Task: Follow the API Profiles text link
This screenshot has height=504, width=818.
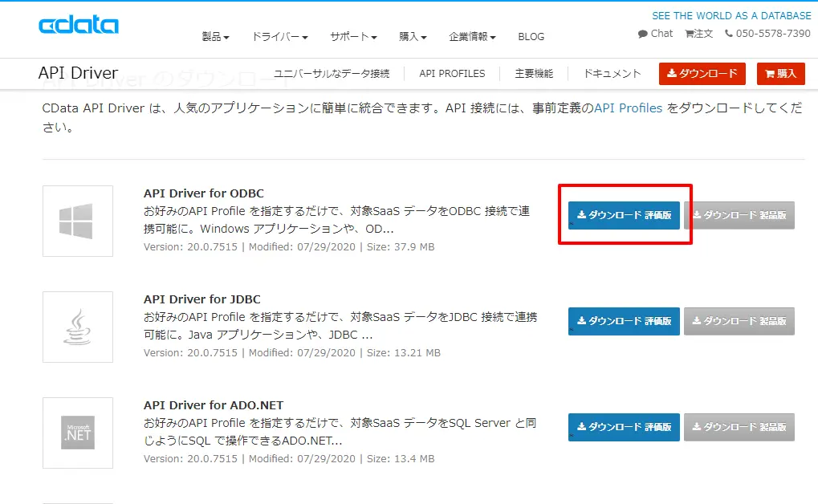Action: [628, 108]
